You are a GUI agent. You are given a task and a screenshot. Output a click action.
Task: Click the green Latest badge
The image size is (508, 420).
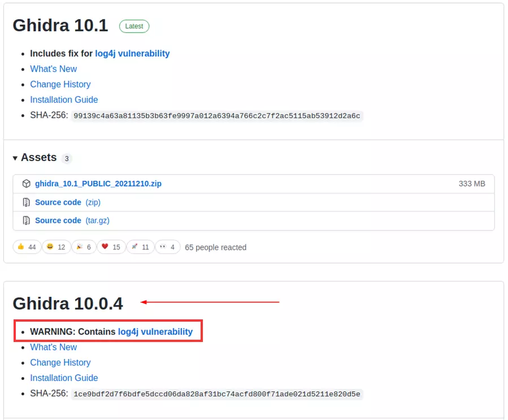(134, 26)
